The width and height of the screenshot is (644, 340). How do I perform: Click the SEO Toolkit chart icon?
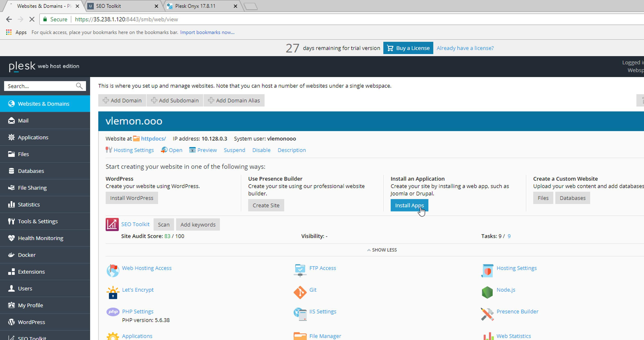[x=112, y=224]
